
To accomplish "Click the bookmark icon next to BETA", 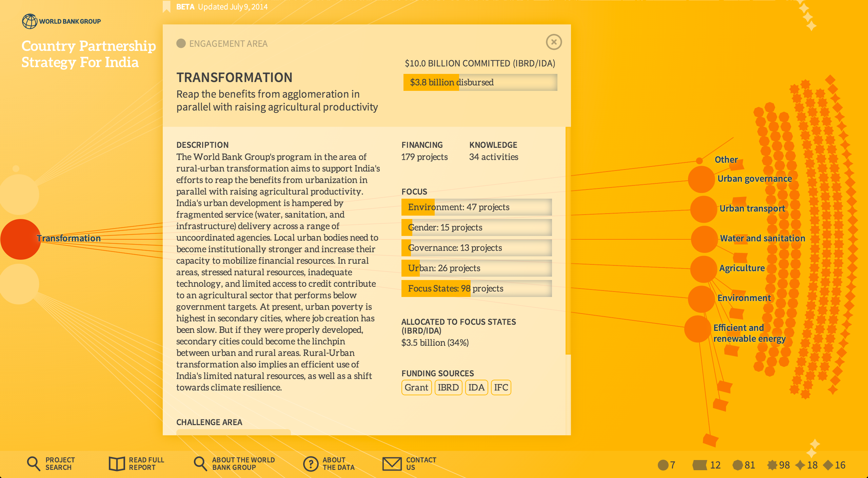I will point(166,6).
